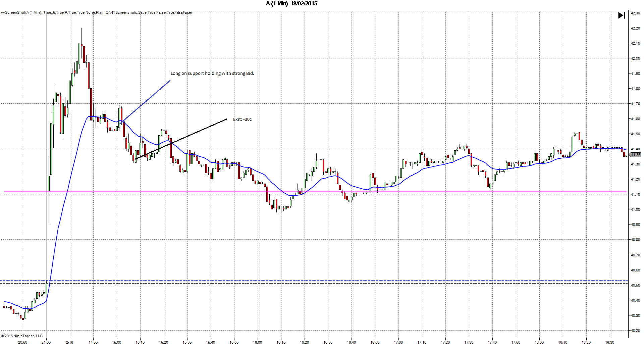Viewport: 644px width, 347px height.
Task: Click the 40.20 price axis label
Action: click(x=635, y=331)
